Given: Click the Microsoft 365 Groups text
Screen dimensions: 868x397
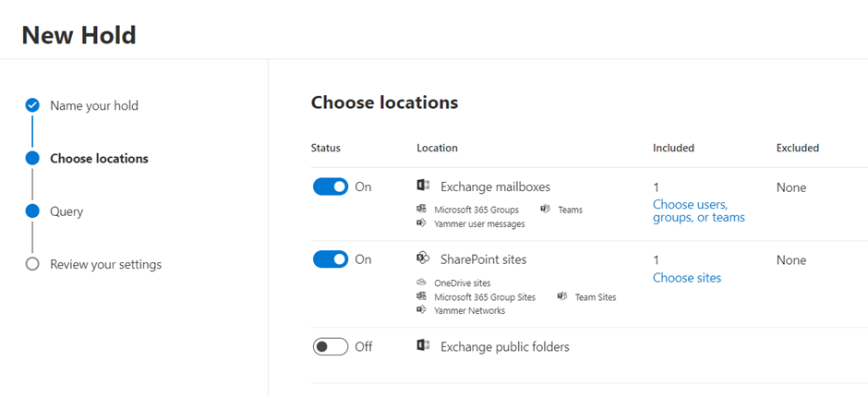Looking at the screenshot, I should (476, 210).
